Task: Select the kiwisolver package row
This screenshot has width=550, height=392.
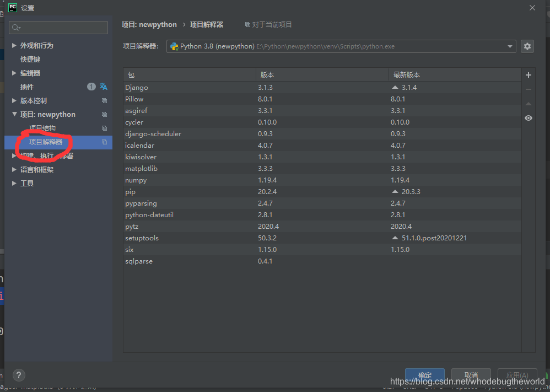Action: pyautogui.click(x=322, y=157)
